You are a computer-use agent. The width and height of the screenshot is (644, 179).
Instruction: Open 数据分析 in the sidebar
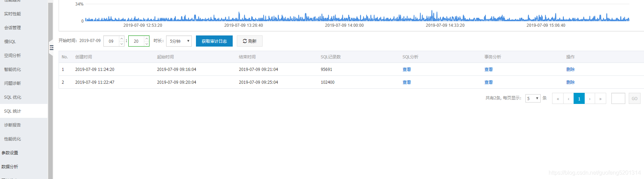click(x=10, y=167)
